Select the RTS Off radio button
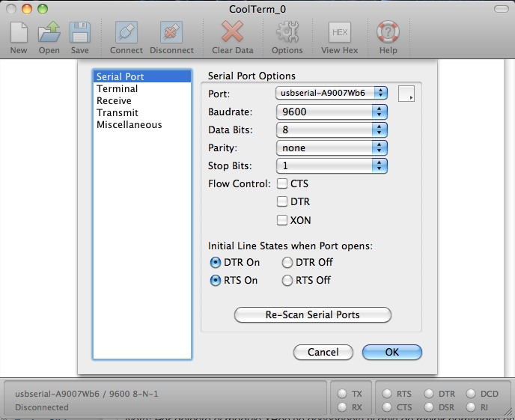The width and height of the screenshot is (515, 420). (x=287, y=281)
